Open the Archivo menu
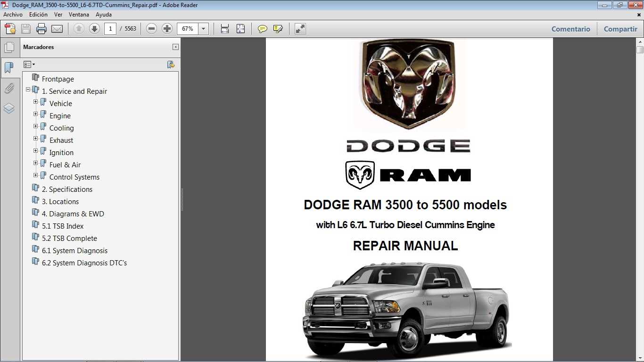 coord(13,15)
